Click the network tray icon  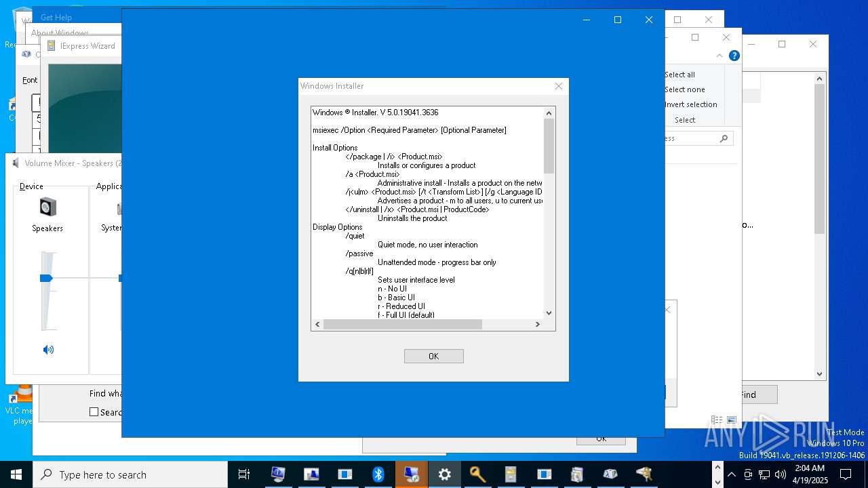[x=764, y=474]
